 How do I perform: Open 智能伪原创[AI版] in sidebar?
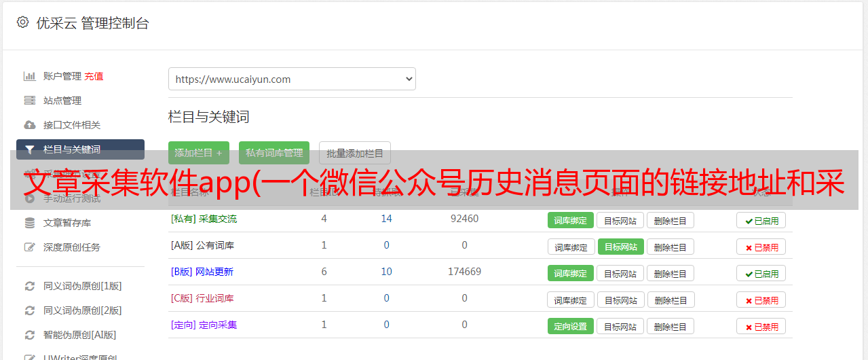pos(80,335)
